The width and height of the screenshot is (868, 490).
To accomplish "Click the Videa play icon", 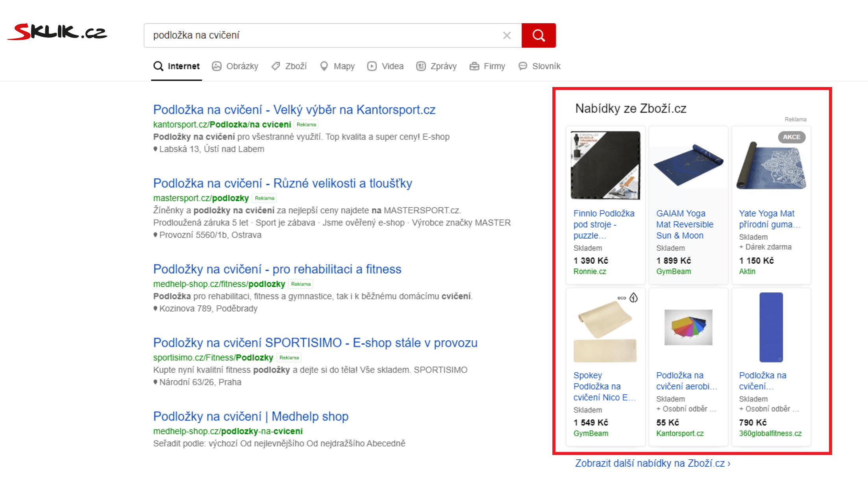I will point(372,66).
